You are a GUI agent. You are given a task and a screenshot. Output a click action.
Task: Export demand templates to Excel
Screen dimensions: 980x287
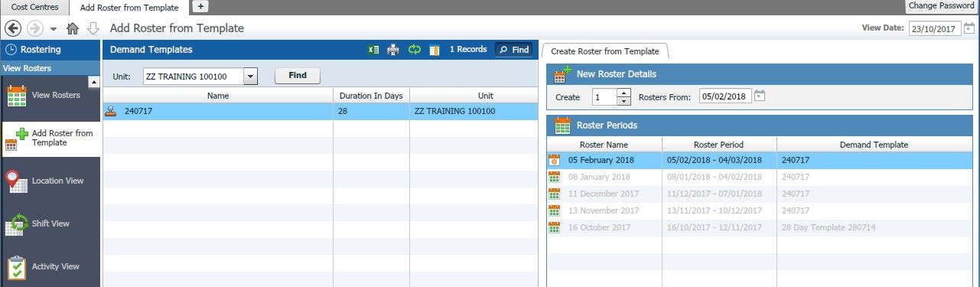point(374,50)
